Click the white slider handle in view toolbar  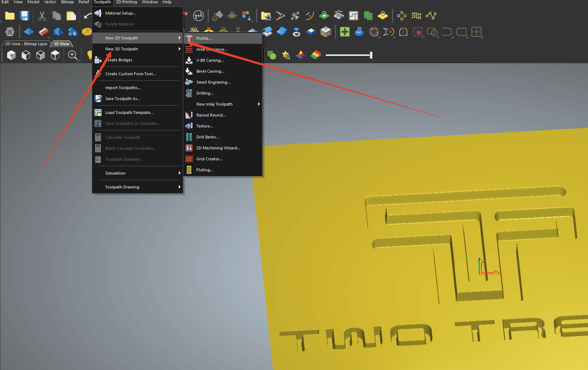(x=371, y=55)
